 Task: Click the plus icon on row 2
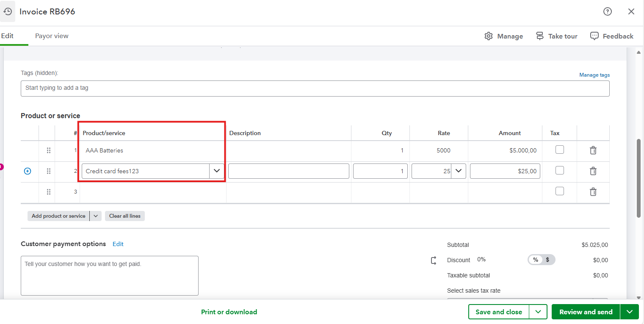(28, 171)
